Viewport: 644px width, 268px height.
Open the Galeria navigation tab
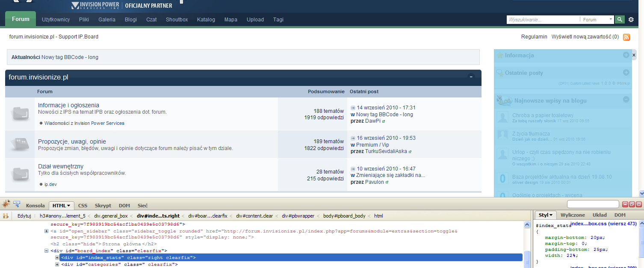click(x=107, y=20)
